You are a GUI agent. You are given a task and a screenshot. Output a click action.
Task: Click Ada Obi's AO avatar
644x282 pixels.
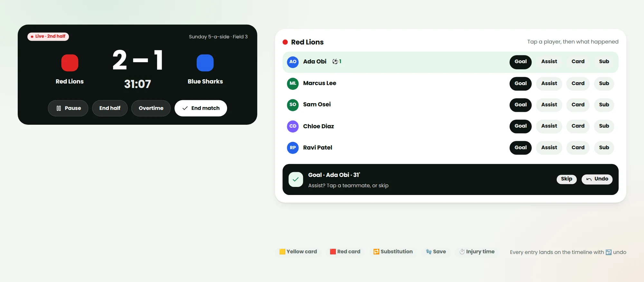click(x=293, y=62)
